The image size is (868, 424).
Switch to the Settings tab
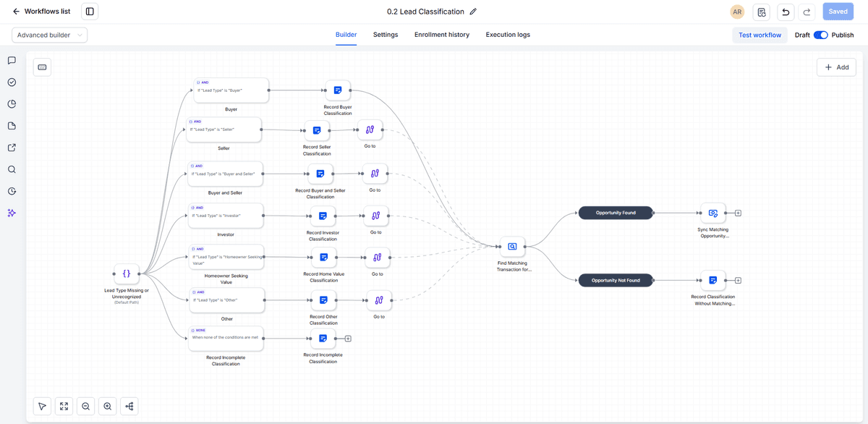click(x=386, y=35)
